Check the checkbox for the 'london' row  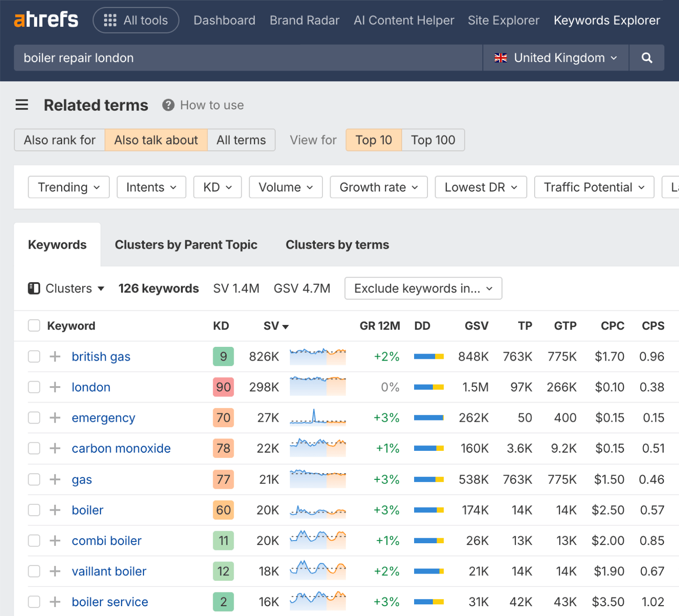pyautogui.click(x=34, y=387)
